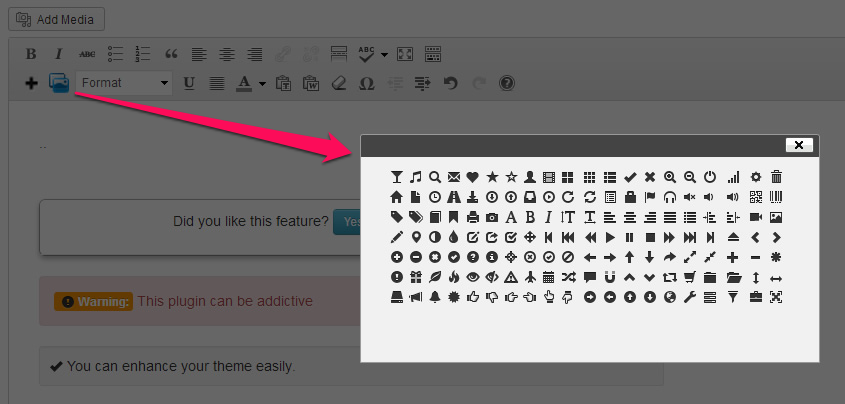Pick the headphones glyph icon
This screenshot has height=404, width=845.
(670, 197)
